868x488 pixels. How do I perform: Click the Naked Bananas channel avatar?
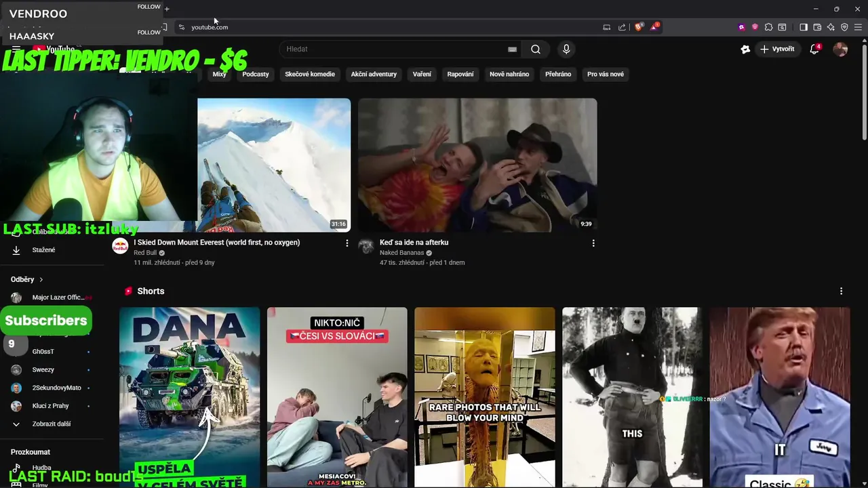coord(366,246)
